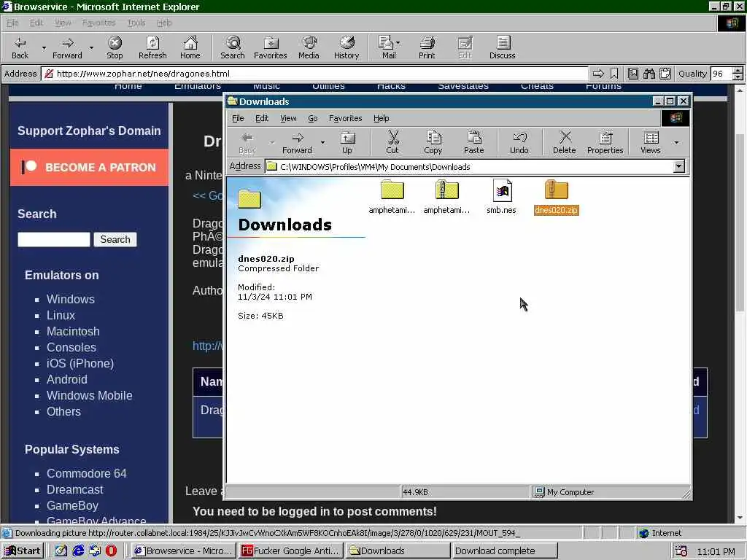
Task: Click Up in the Downloads window toolbar
Action: (x=347, y=142)
